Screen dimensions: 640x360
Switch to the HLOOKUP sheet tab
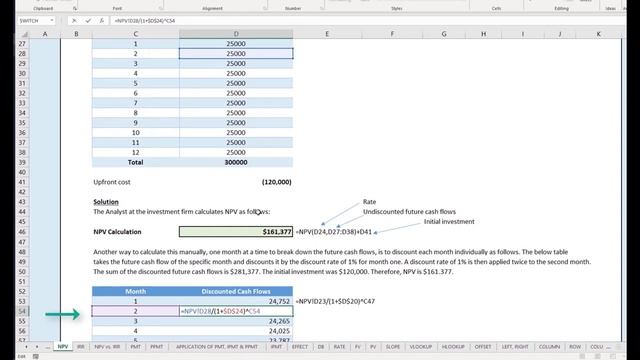(453, 347)
